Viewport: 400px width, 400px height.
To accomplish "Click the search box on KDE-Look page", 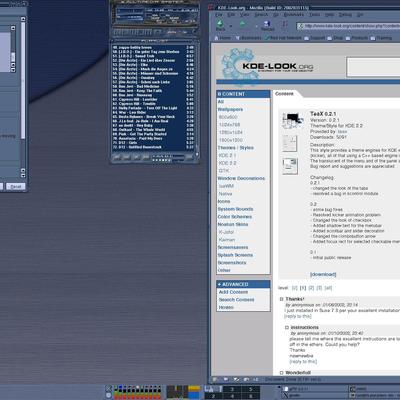I will 373,67.
